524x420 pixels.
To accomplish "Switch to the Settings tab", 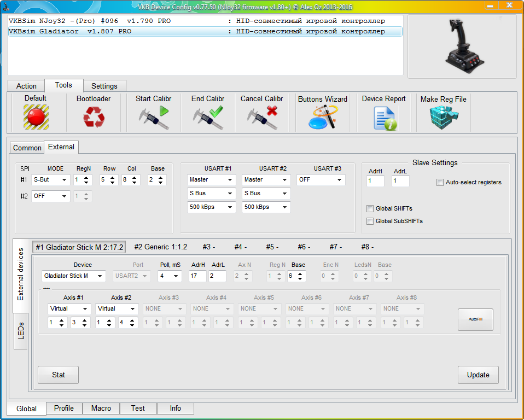I will pos(104,86).
